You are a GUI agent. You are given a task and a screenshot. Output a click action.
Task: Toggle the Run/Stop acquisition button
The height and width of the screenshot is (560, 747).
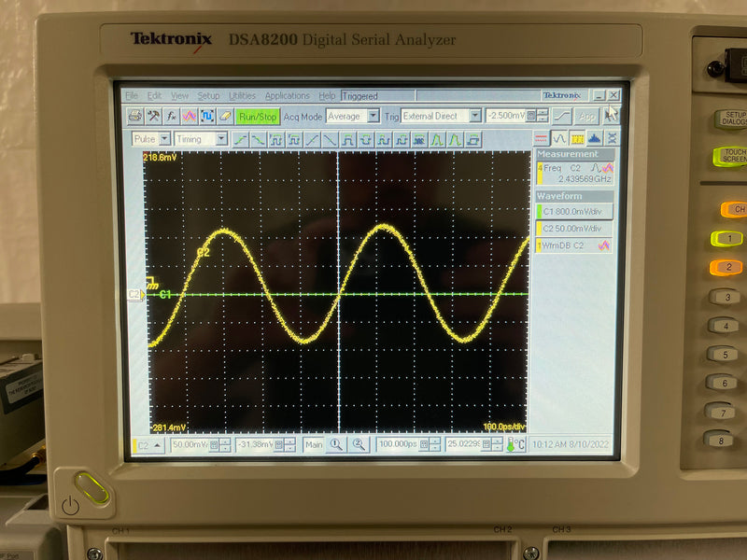(x=258, y=116)
